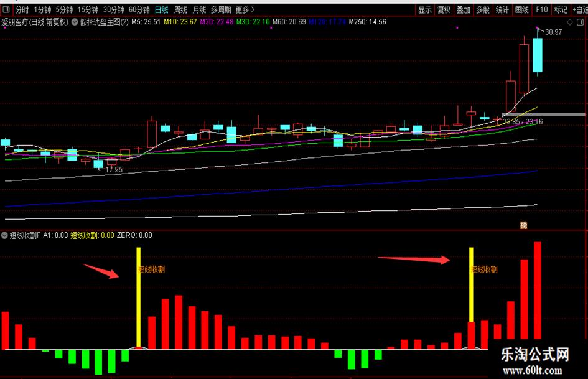Toggle the right side panel icon
The width and height of the screenshot is (588, 379).
(x=580, y=22)
